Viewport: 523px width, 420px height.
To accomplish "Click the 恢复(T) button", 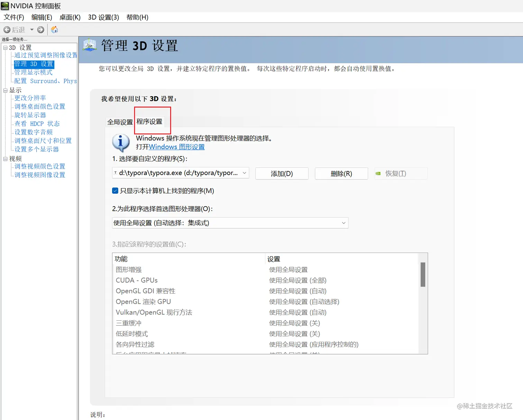I will (401, 174).
